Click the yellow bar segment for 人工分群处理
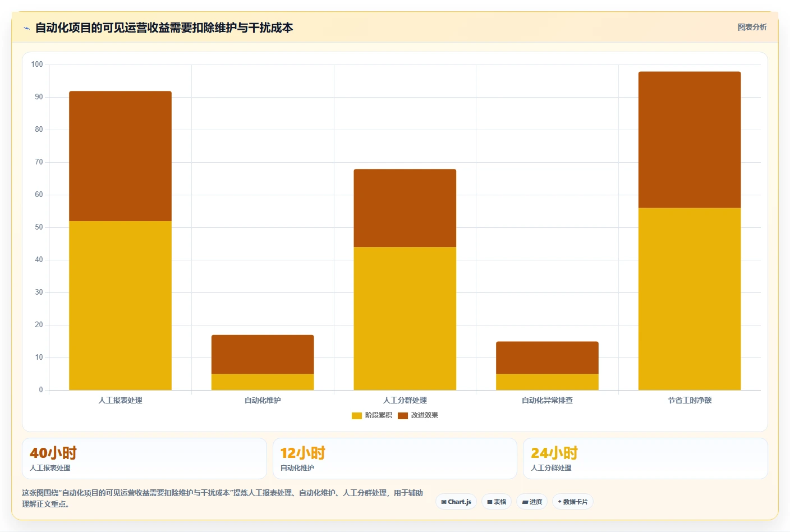This screenshot has height=532, width=790. click(405, 318)
